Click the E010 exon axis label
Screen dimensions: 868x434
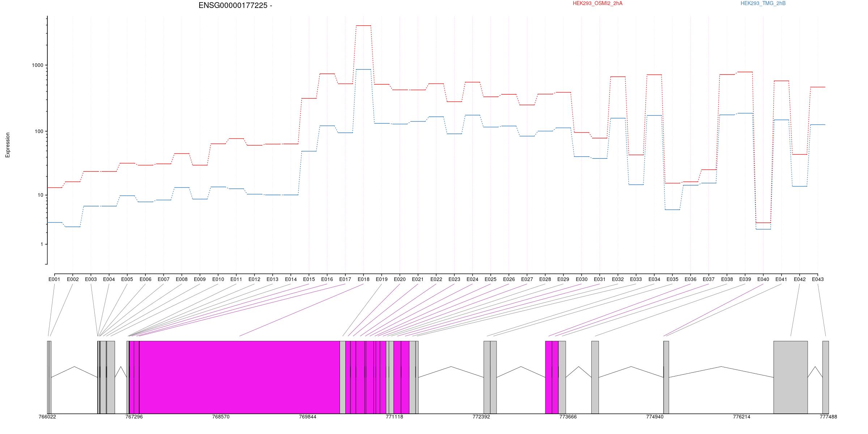[218, 279]
